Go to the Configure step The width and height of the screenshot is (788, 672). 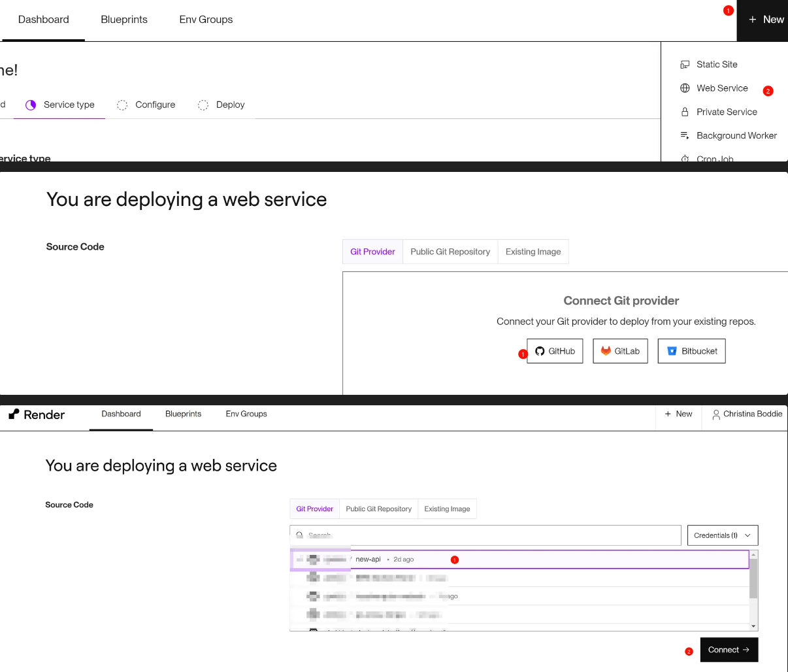click(x=155, y=105)
